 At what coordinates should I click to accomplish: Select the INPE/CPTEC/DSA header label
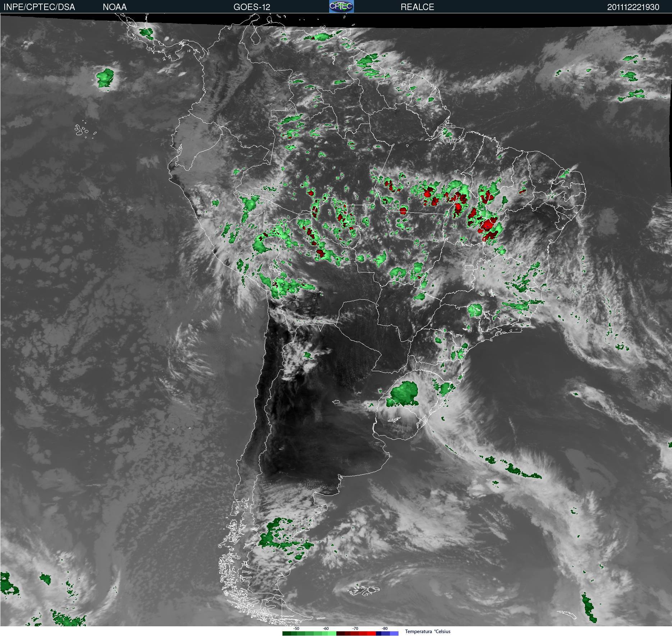[39, 7]
